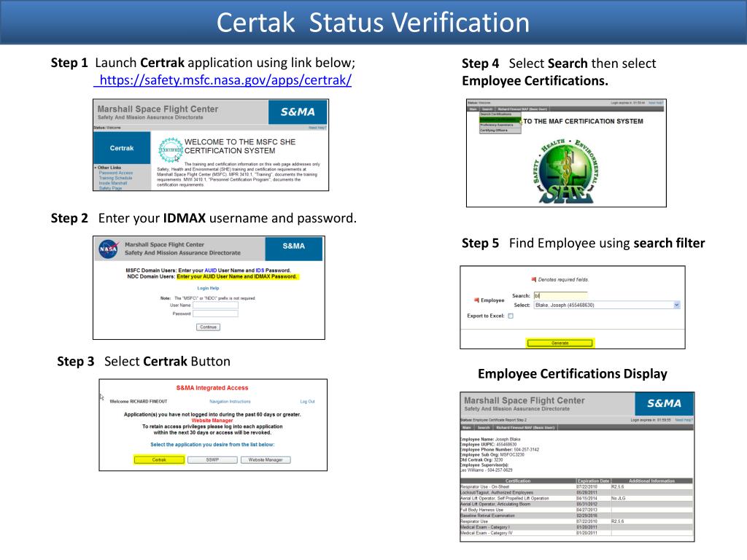Enable the Export to Excel checkbox
Viewport: 747px width, 560px height.
coord(511,316)
